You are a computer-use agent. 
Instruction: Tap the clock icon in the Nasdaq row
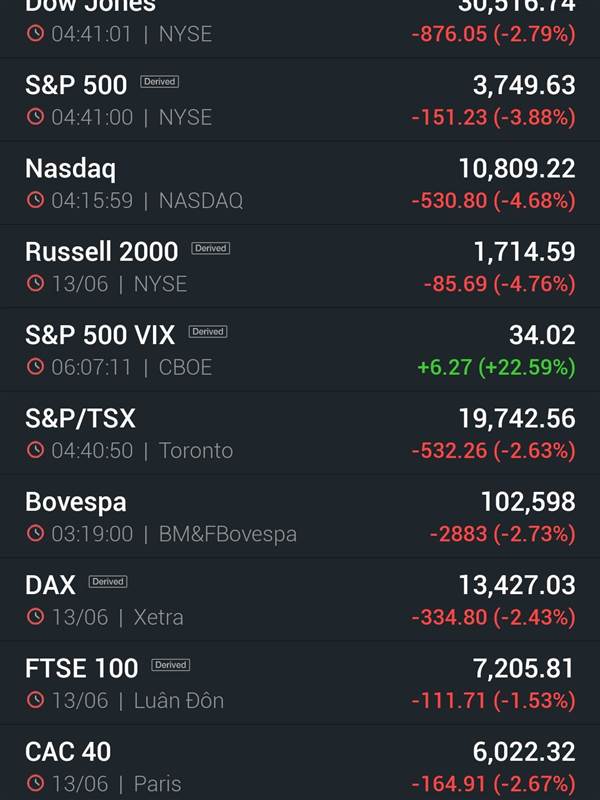[35, 200]
